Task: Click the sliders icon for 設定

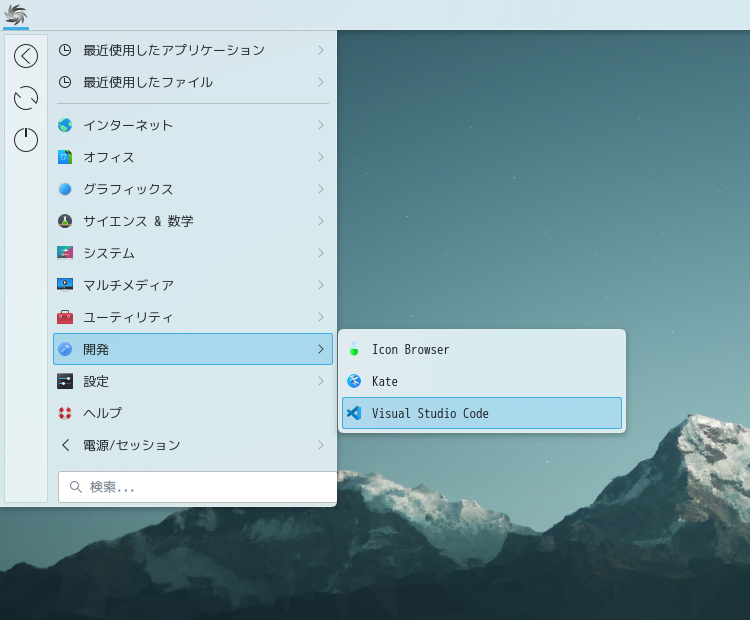Action: (65, 381)
